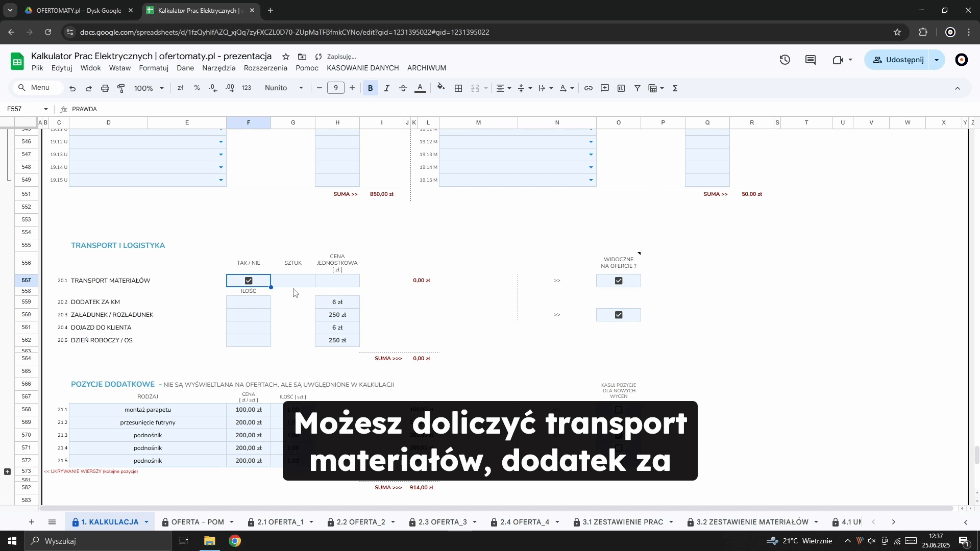980x551 pixels.
Task: Click the add new sheet plus button
Action: click(32, 522)
